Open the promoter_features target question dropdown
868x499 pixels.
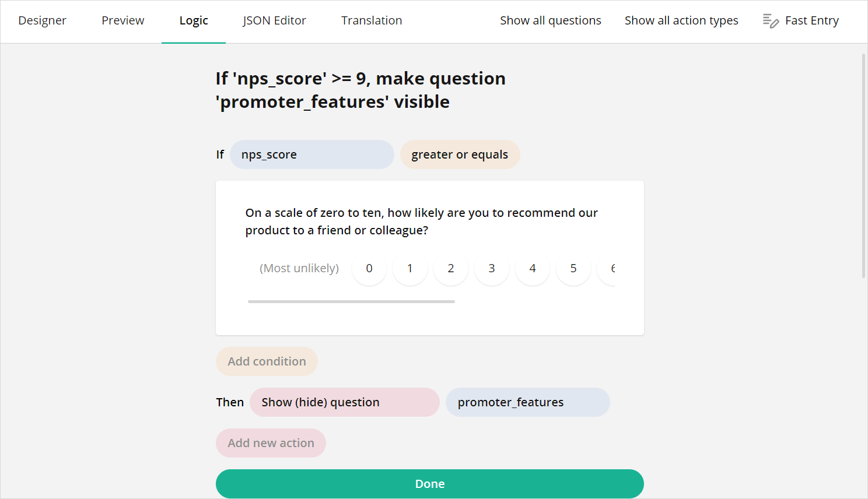click(527, 402)
